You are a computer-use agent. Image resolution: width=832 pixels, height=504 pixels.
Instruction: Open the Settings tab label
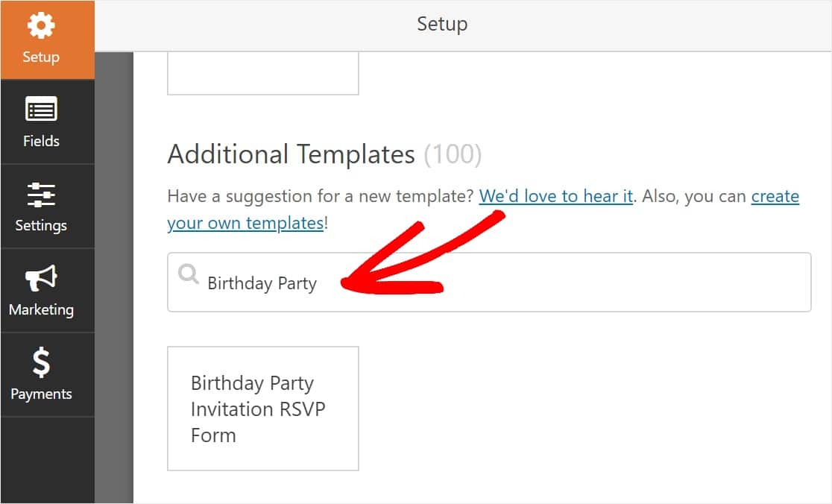coord(41,225)
